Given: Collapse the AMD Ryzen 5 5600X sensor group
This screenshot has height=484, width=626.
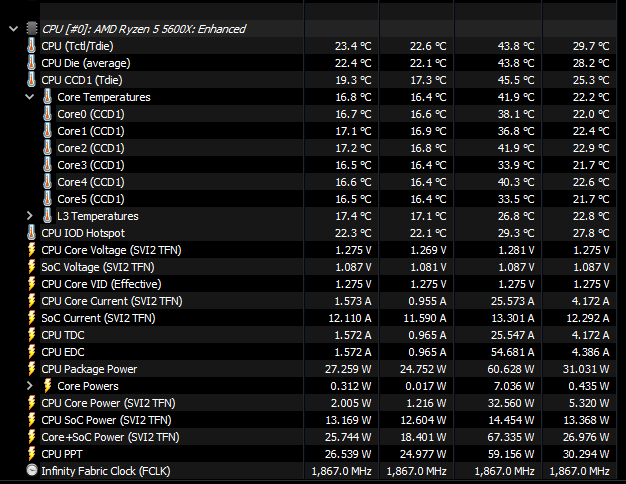Looking at the screenshot, I should tap(13, 29).
